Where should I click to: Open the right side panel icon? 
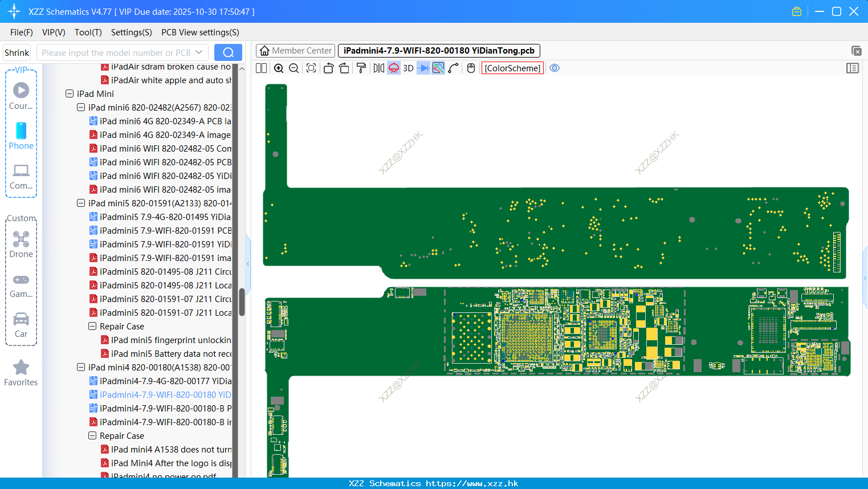click(853, 68)
